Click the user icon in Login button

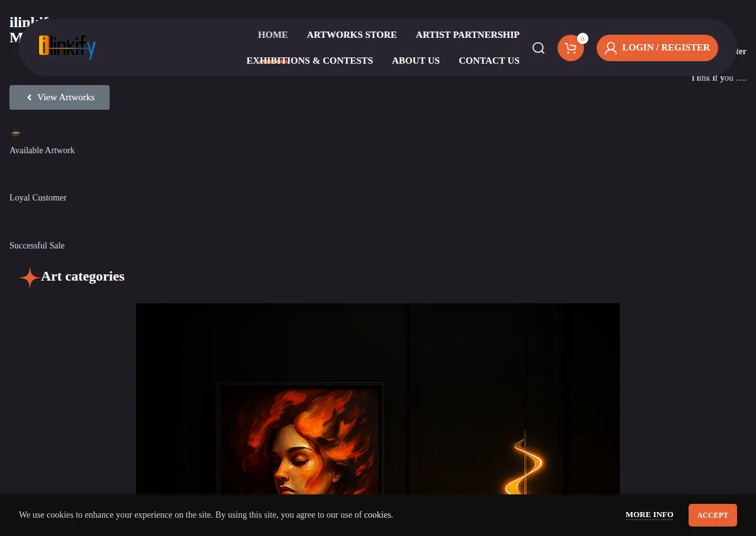611,48
